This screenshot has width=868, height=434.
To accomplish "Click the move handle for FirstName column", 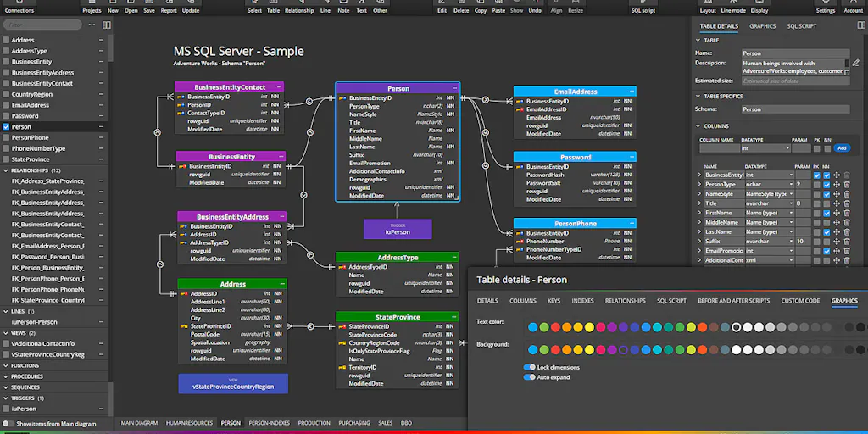I will click(x=837, y=213).
